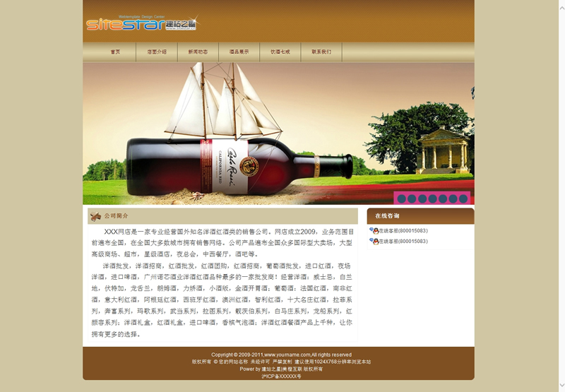Click second 在线客服(800015083) link

coord(403,242)
